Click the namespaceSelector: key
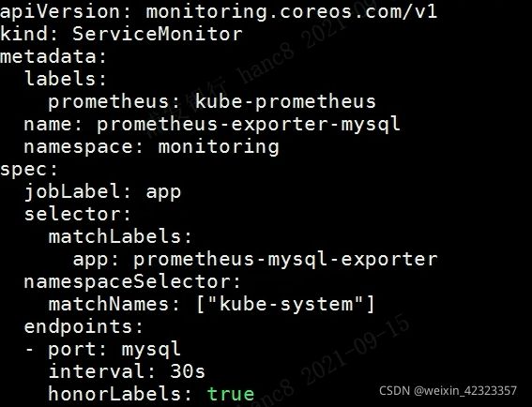The height and width of the screenshot is (407, 532). click(x=132, y=282)
